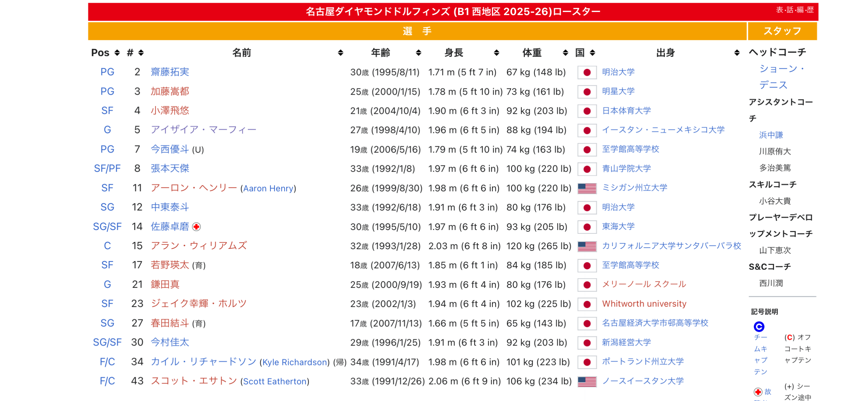
Task: Click the US flag in アラン・ウィリアムズ's row
Action: (587, 246)
